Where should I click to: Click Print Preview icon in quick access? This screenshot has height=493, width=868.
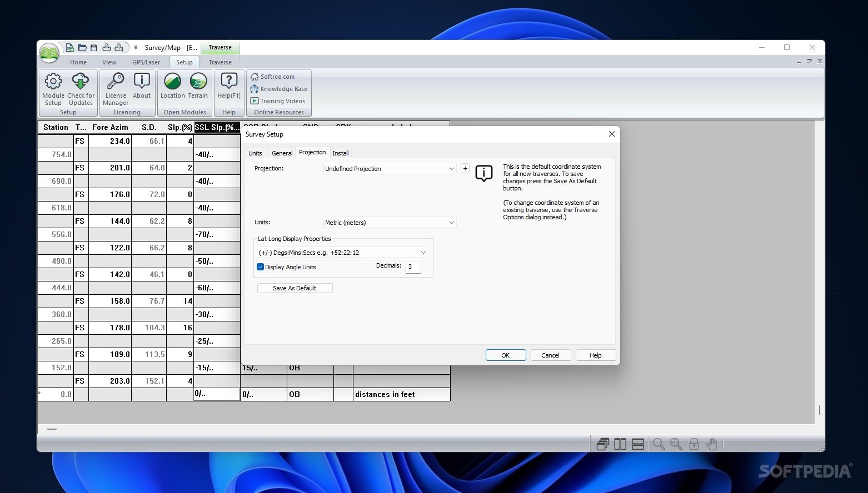point(119,48)
